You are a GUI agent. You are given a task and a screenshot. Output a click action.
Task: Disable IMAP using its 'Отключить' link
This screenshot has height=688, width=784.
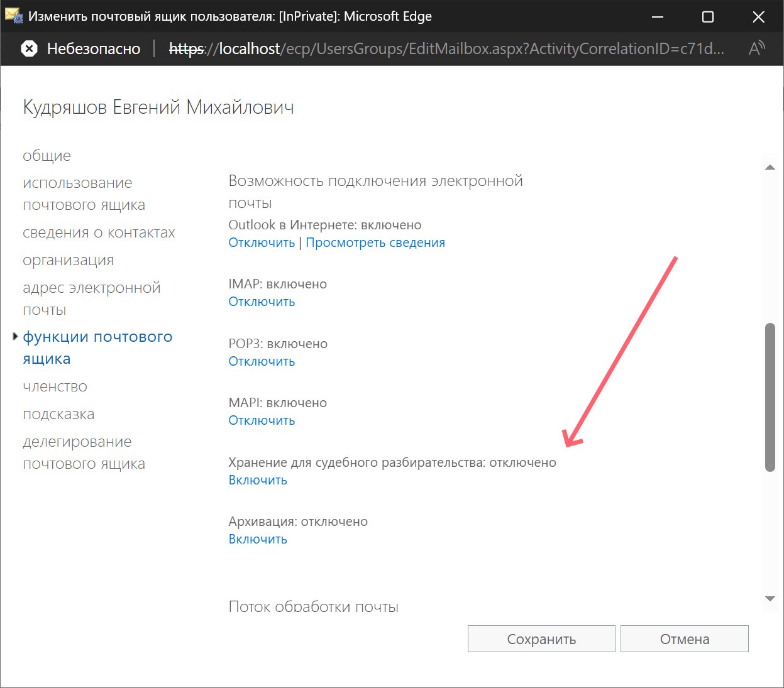click(262, 302)
